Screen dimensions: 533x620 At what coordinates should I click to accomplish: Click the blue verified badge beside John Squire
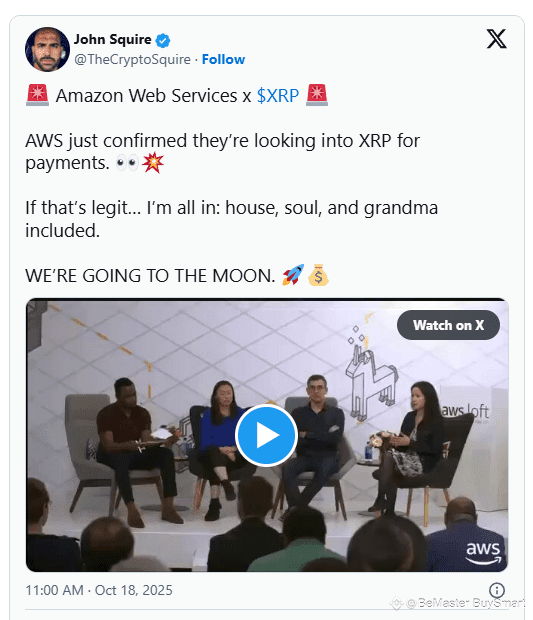tap(163, 40)
